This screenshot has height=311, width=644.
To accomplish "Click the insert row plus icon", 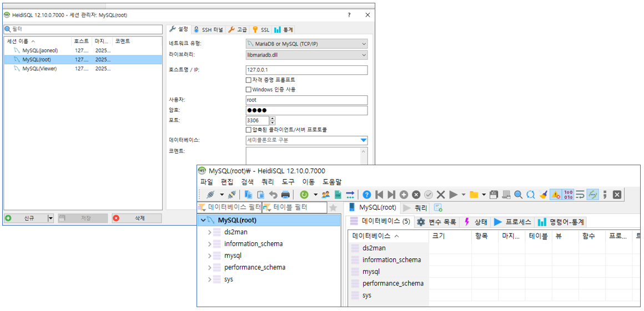I will click(x=404, y=195).
